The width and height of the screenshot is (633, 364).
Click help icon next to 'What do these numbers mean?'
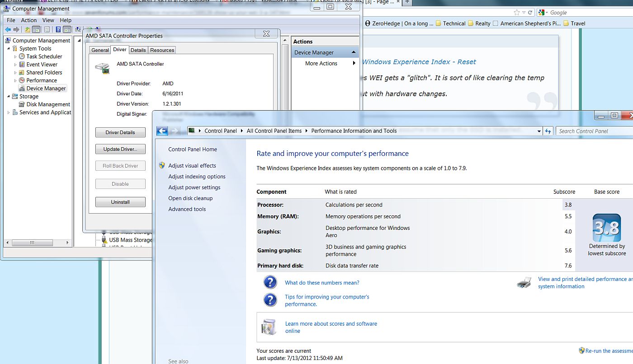coord(270,282)
